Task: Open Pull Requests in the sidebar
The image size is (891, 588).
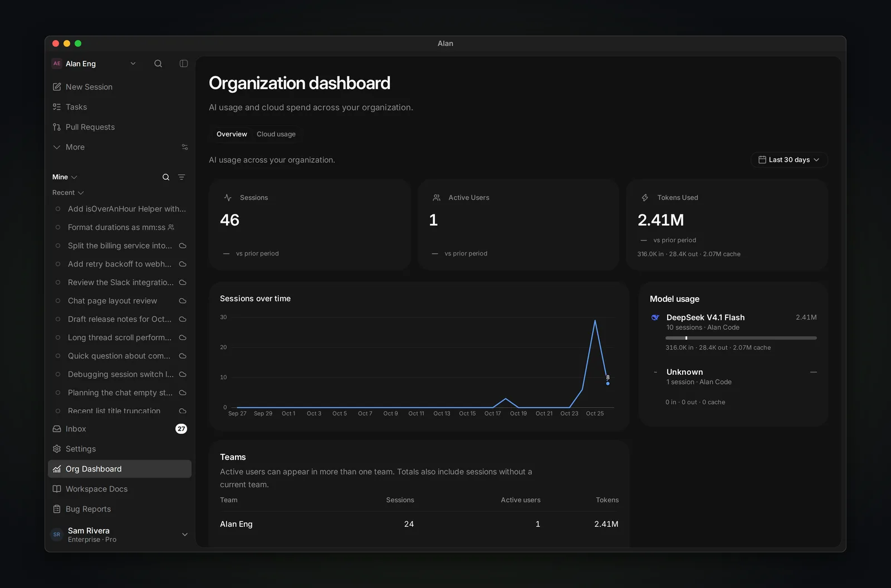Action: click(x=120, y=127)
